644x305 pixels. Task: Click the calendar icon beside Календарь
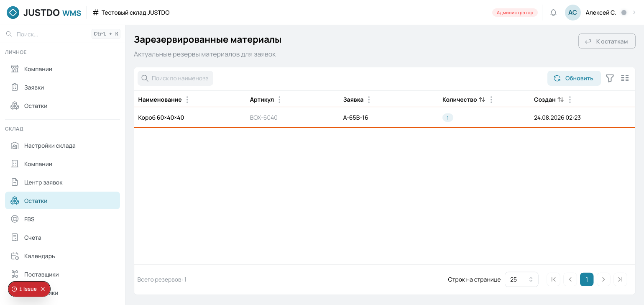point(15,256)
